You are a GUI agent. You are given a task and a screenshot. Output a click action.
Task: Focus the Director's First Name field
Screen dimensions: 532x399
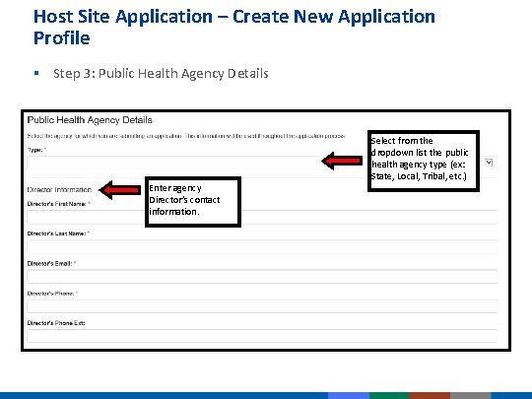tap(262, 217)
